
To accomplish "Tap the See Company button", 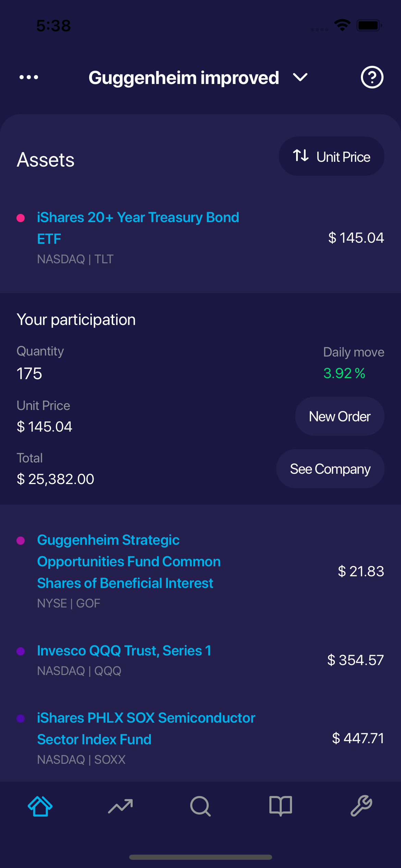I will (330, 469).
